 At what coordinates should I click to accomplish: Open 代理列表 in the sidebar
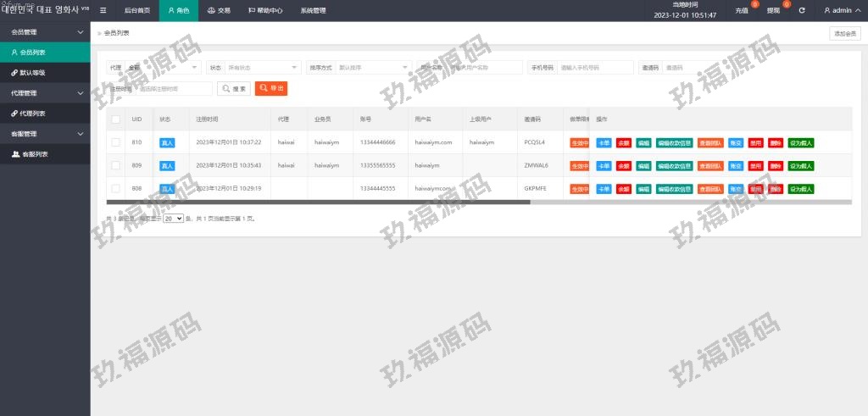pyautogui.click(x=33, y=114)
